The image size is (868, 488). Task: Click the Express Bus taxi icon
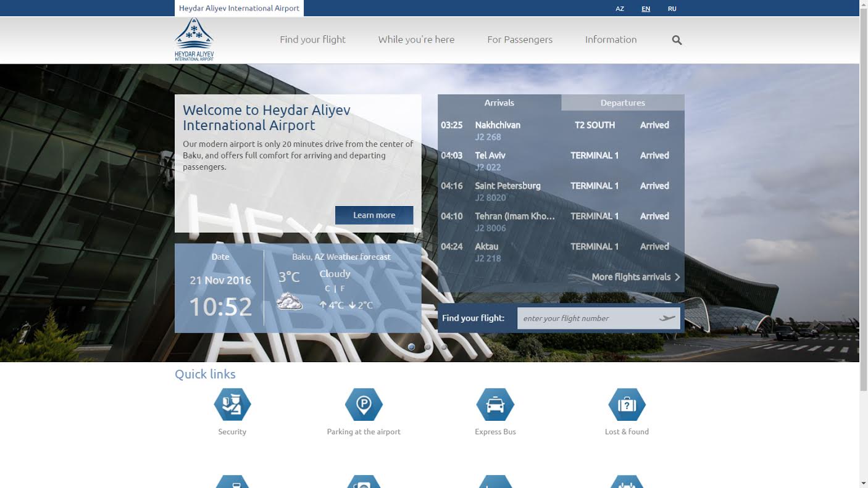(x=495, y=405)
